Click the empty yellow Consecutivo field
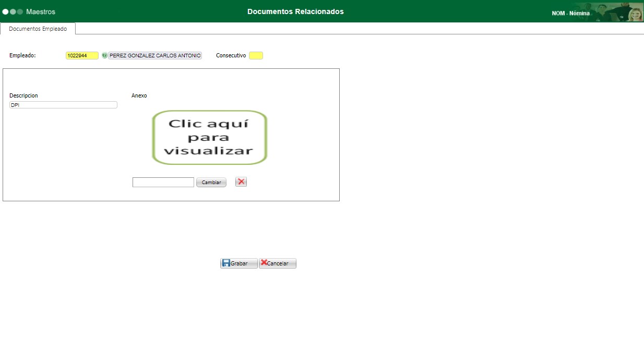The image size is (644, 364). tap(256, 55)
